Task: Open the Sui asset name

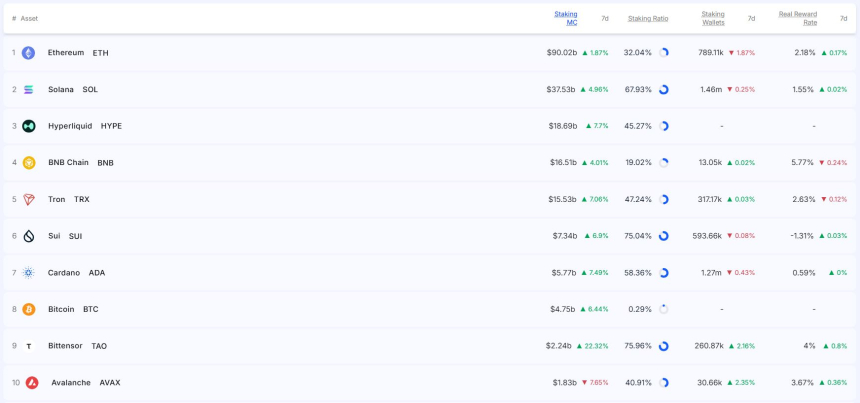Action: (x=54, y=236)
